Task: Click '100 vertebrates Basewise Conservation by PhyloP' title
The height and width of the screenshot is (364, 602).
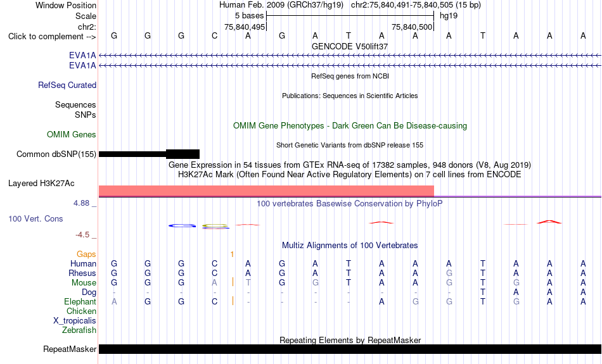Action: click(x=350, y=204)
